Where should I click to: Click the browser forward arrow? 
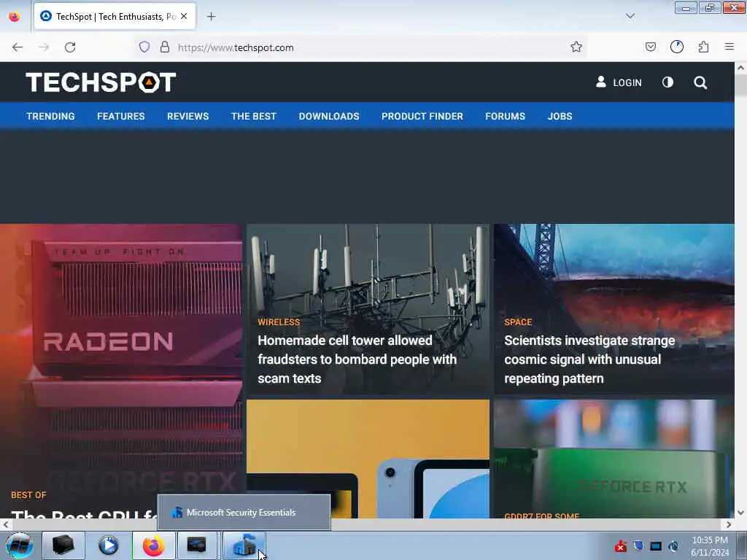[44, 47]
